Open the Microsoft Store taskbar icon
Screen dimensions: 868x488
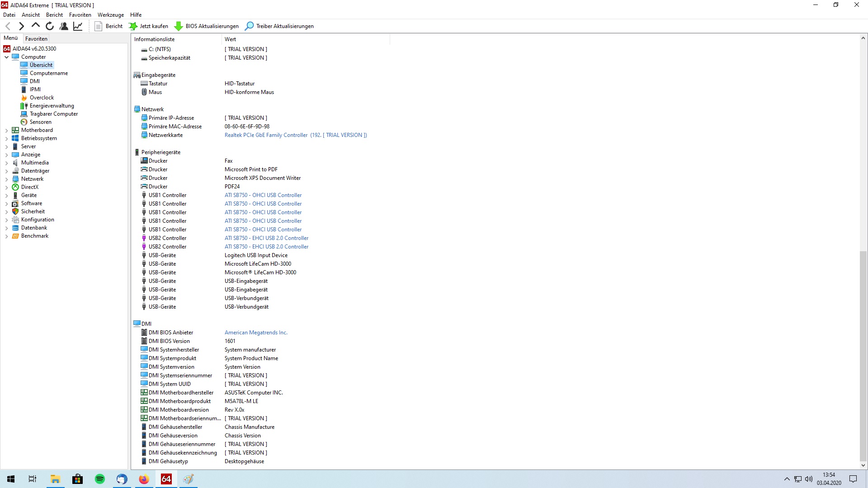pyautogui.click(x=77, y=479)
